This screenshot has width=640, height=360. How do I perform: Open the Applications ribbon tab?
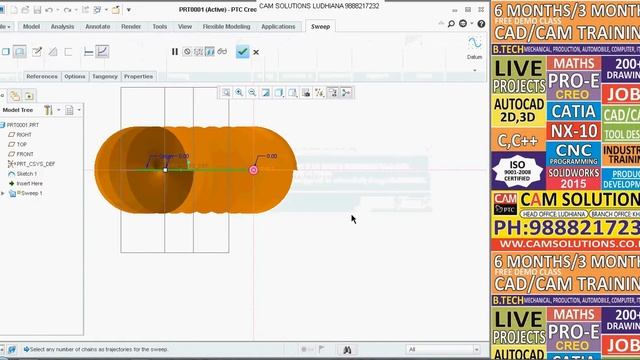click(278, 27)
